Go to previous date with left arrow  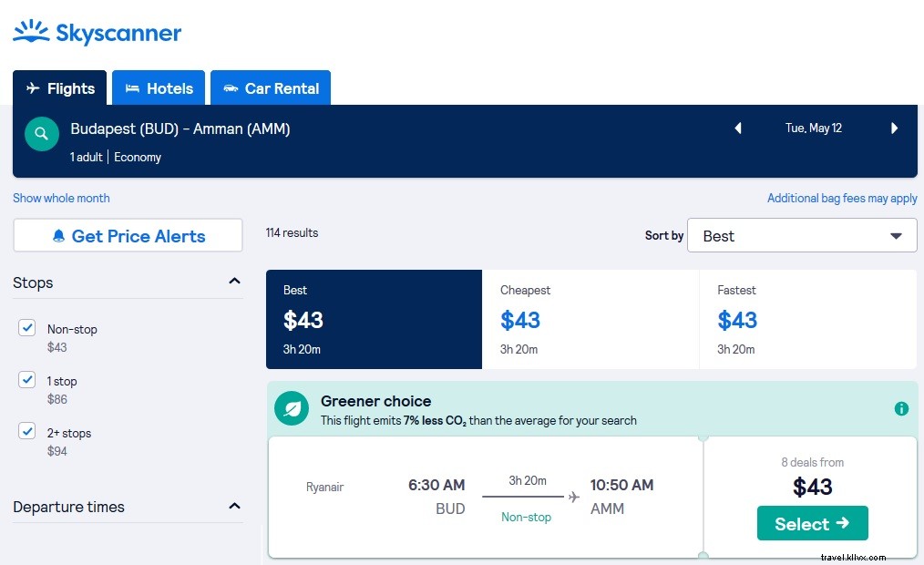coord(738,128)
